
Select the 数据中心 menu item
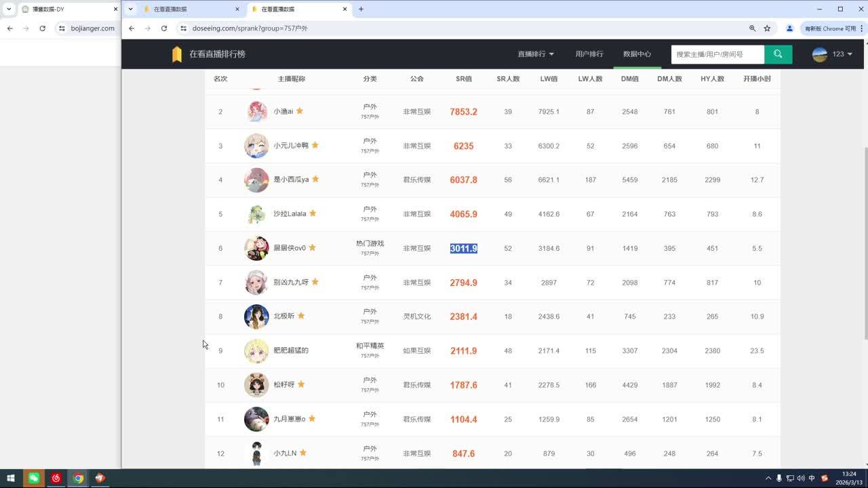click(637, 54)
